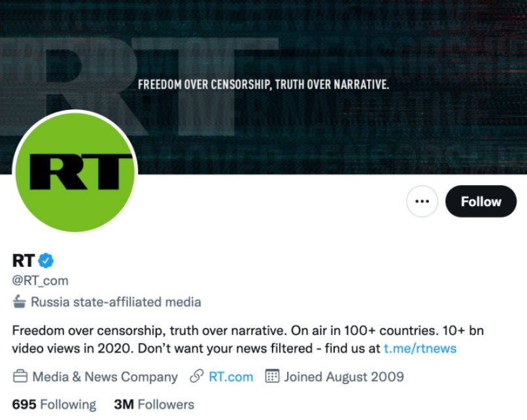Click the @RT_com handle text
This screenshot has height=420, width=527.
click(x=40, y=281)
